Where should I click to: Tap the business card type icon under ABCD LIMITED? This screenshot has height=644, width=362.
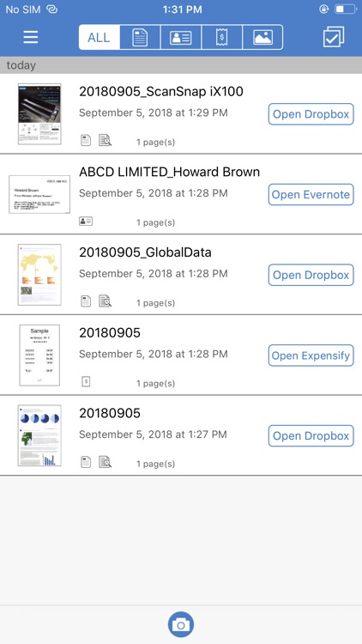point(86,222)
